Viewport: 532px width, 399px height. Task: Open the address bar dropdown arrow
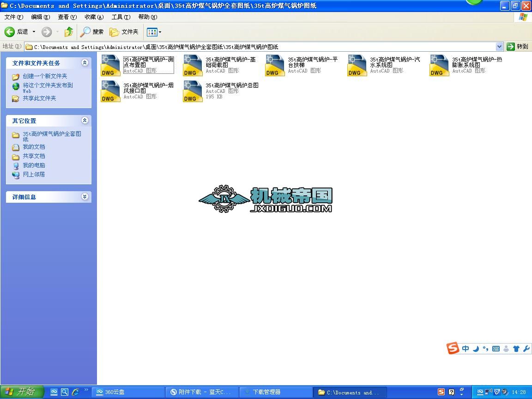click(499, 46)
